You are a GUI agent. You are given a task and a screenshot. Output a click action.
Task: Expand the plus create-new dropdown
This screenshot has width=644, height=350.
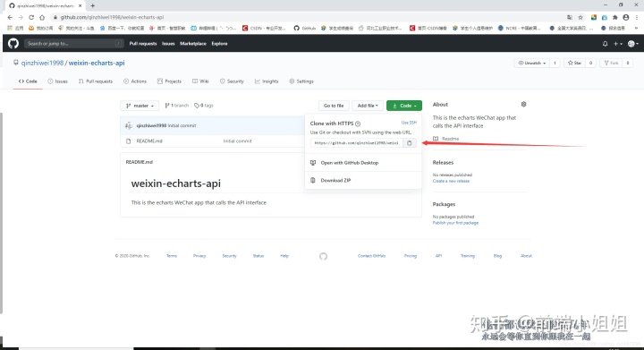coord(618,44)
